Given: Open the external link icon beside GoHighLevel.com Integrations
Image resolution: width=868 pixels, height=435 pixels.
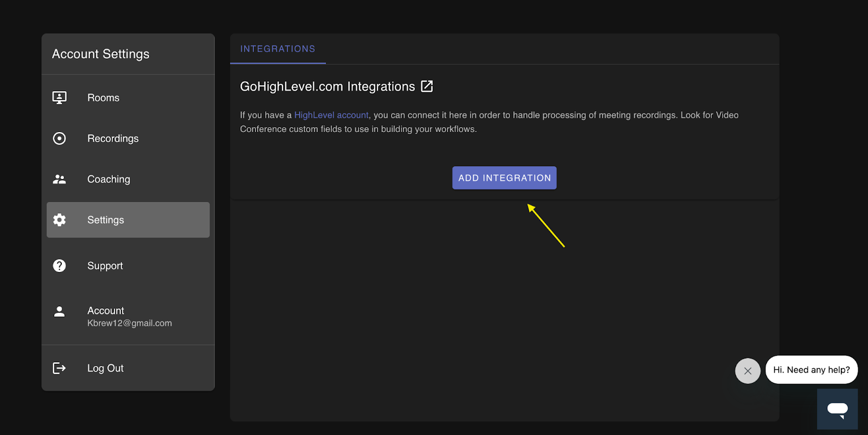Looking at the screenshot, I should (x=427, y=86).
